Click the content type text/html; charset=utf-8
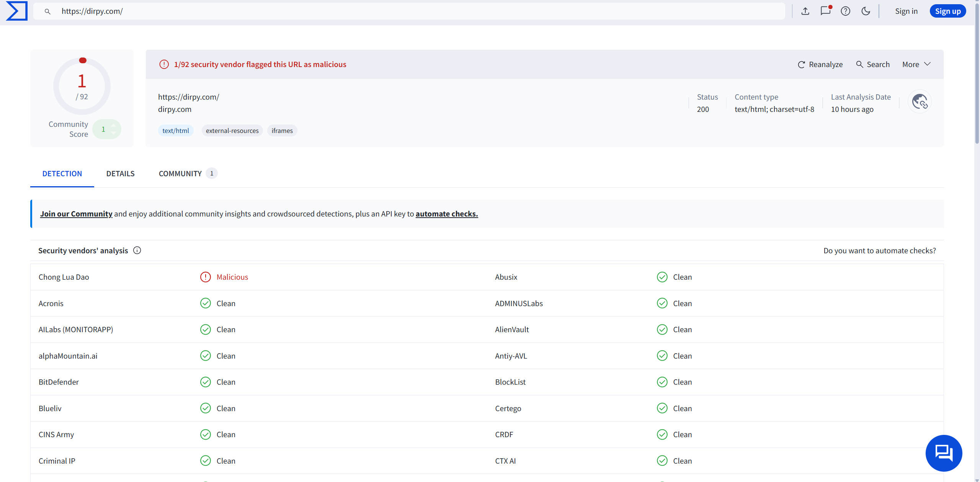This screenshot has height=482, width=980. coord(774,109)
